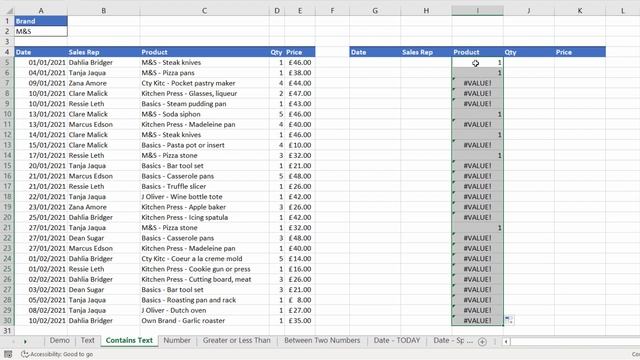Click the Auto Fill Options icon

coord(509,320)
